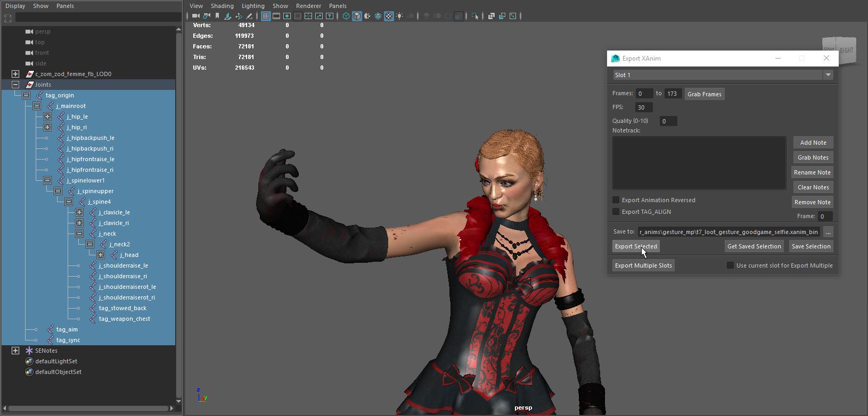The height and width of the screenshot is (416, 868).
Task: Click the Select Camera icon in viewport toolbar
Action: [196, 16]
